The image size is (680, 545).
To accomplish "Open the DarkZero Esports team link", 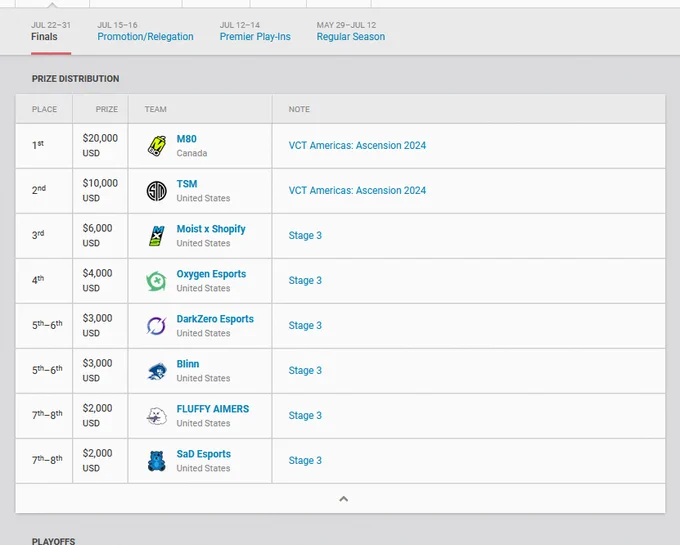I will tap(215, 319).
